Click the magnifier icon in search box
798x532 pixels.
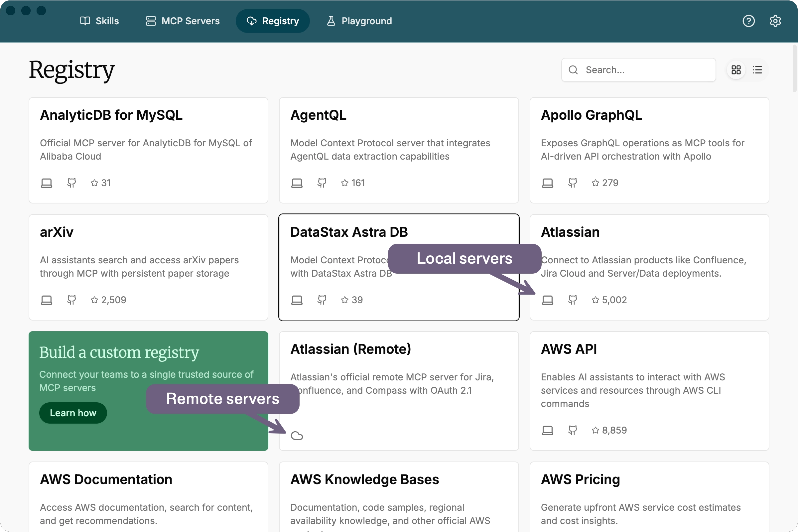[573, 70]
